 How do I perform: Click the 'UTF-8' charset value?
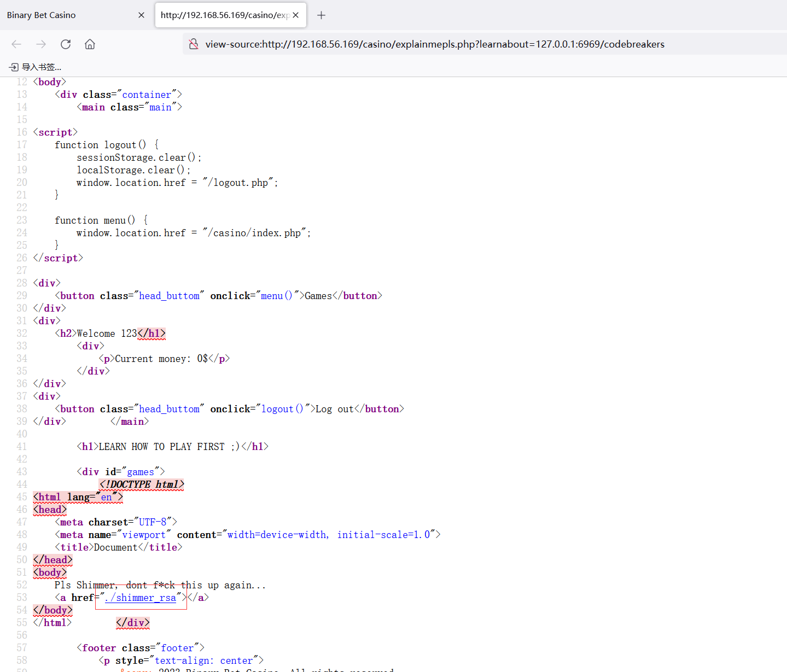(x=153, y=522)
